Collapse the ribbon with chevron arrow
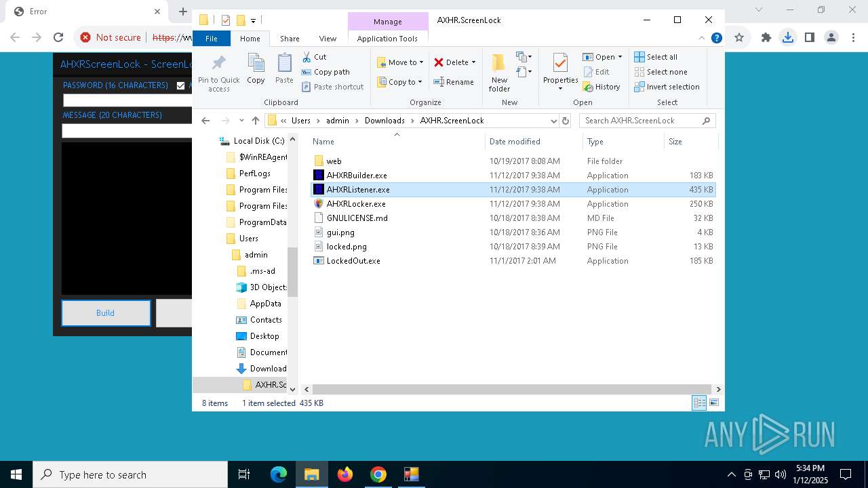Image resolution: width=868 pixels, height=488 pixels. pyautogui.click(x=703, y=39)
